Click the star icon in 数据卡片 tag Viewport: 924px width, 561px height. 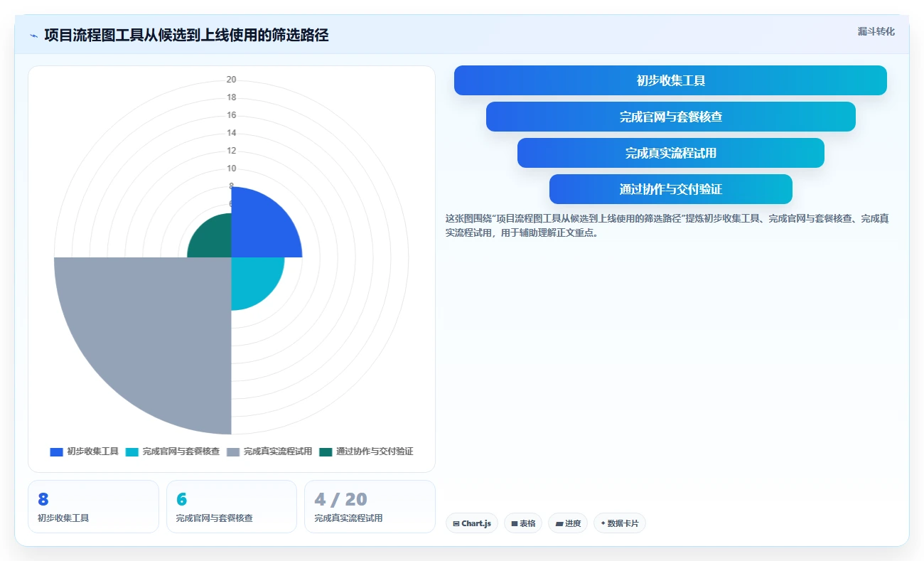603,523
